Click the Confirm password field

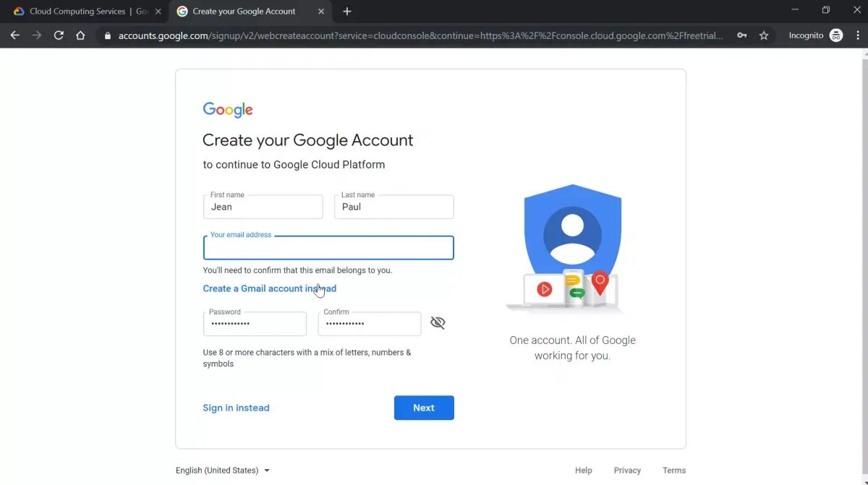370,324
